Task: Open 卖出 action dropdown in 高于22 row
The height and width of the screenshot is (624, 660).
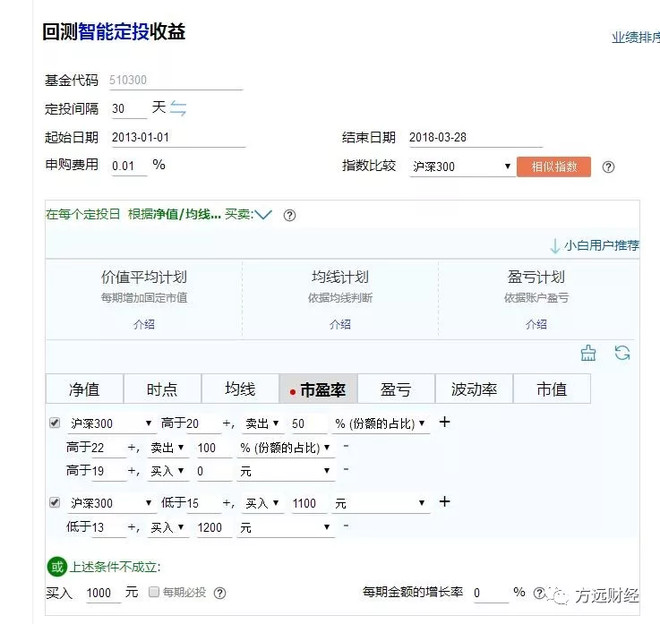Action: [167, 448]
